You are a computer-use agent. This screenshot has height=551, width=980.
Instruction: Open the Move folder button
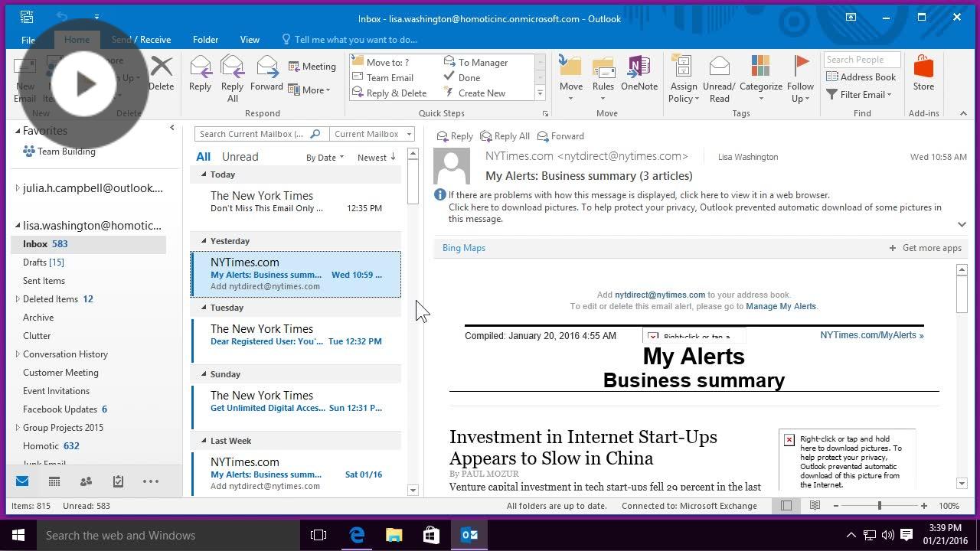(570, 79)
